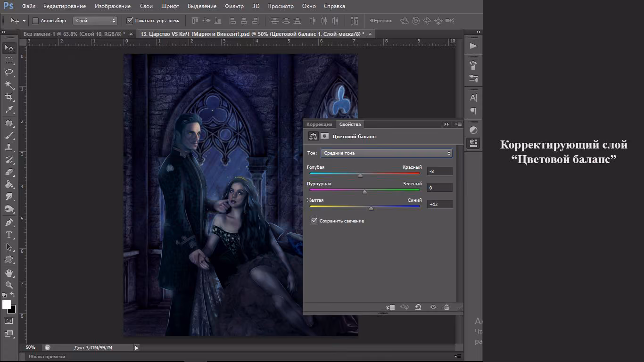Open the Properties panel flyout menu

pos(458,124)
